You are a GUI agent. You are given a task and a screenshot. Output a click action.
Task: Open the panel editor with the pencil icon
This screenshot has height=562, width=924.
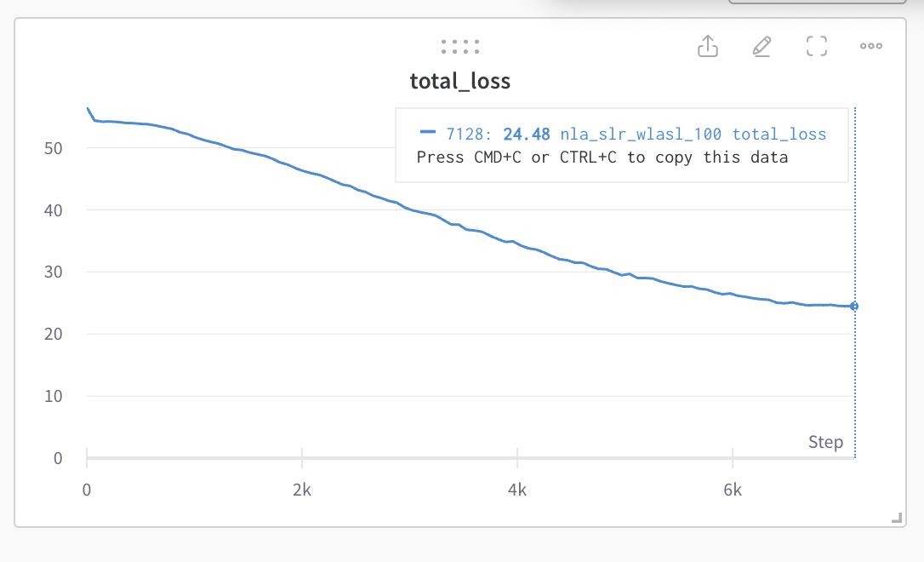[761, 46]
